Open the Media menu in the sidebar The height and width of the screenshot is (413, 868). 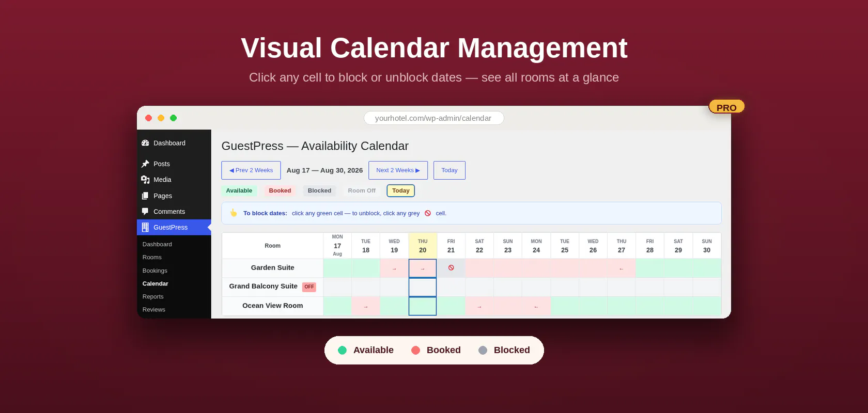pos(174,180)
